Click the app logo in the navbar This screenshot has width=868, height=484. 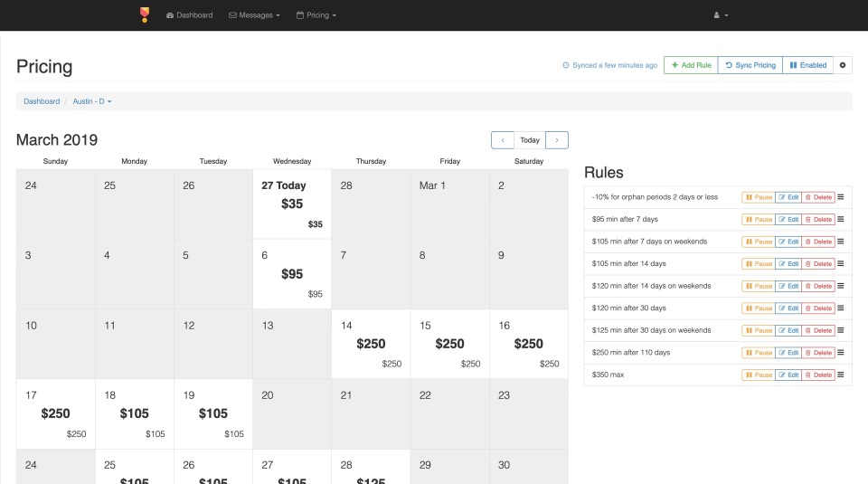(145, 15)
